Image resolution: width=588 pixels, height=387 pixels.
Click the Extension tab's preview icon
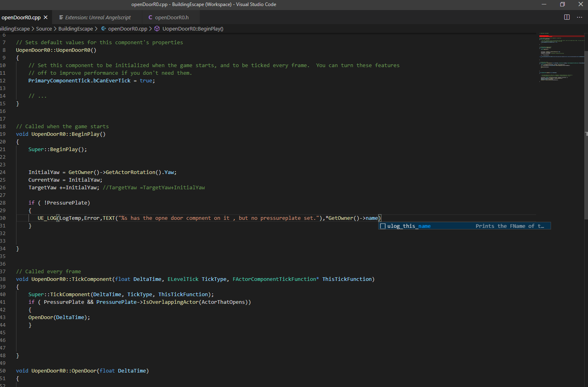point(61,17)
